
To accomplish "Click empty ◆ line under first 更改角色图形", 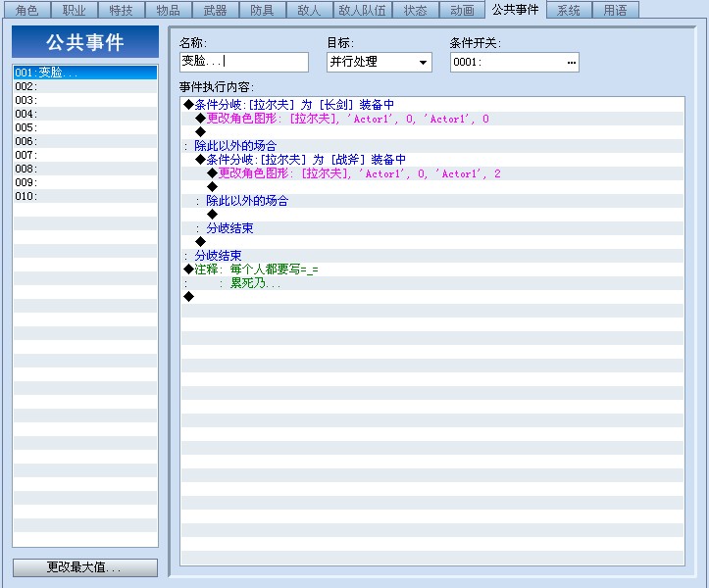I will [432, 132].
